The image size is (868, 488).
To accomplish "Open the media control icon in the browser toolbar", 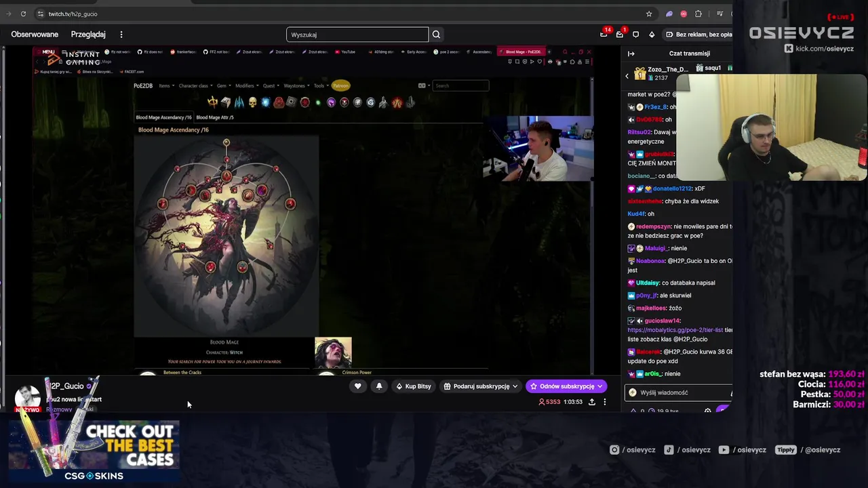I will [720, 14].
